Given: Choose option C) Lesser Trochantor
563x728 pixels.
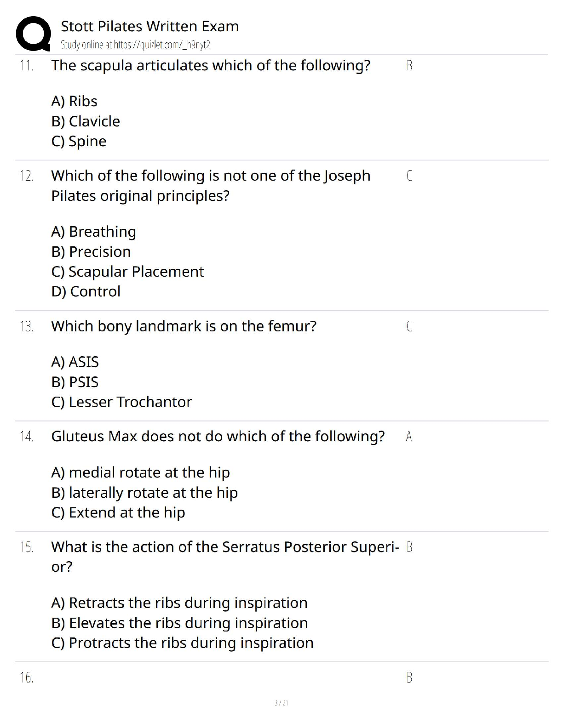Looking at the screenshot, I should click(121, 402).
